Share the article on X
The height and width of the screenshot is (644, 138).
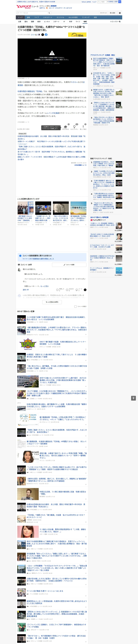coord(43,35)
